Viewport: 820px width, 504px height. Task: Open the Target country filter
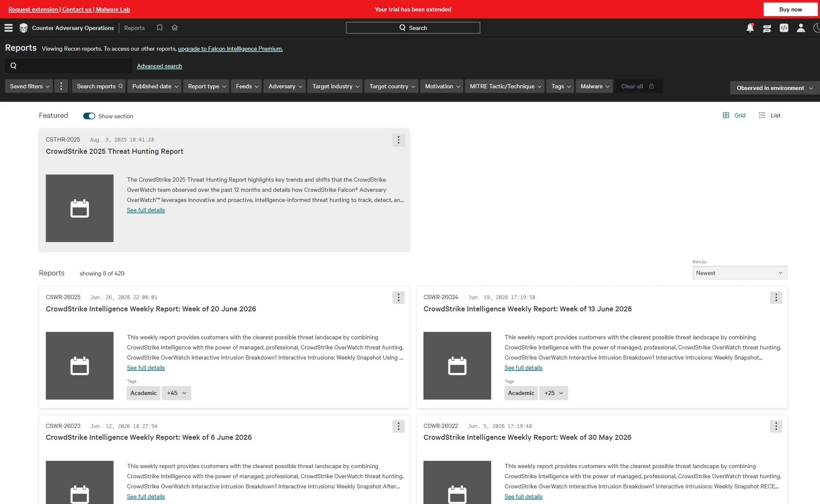pyautogui.click(x=391, y=86)
